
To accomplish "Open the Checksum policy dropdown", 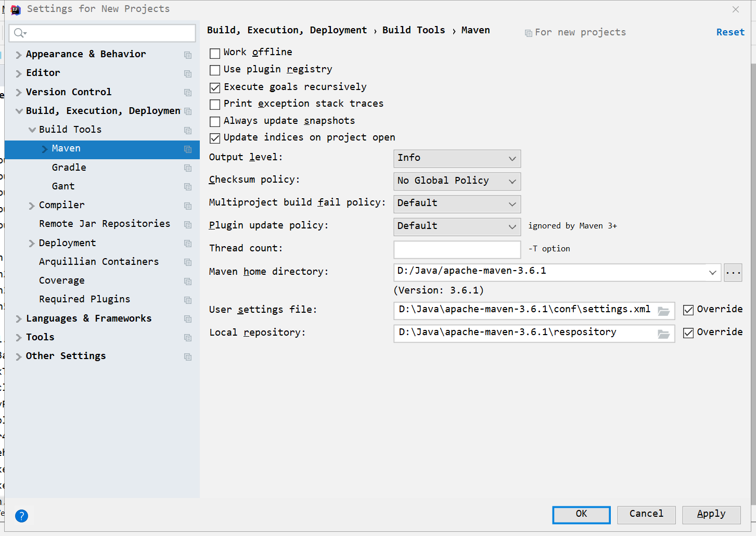I will click(x=457, y=181).
